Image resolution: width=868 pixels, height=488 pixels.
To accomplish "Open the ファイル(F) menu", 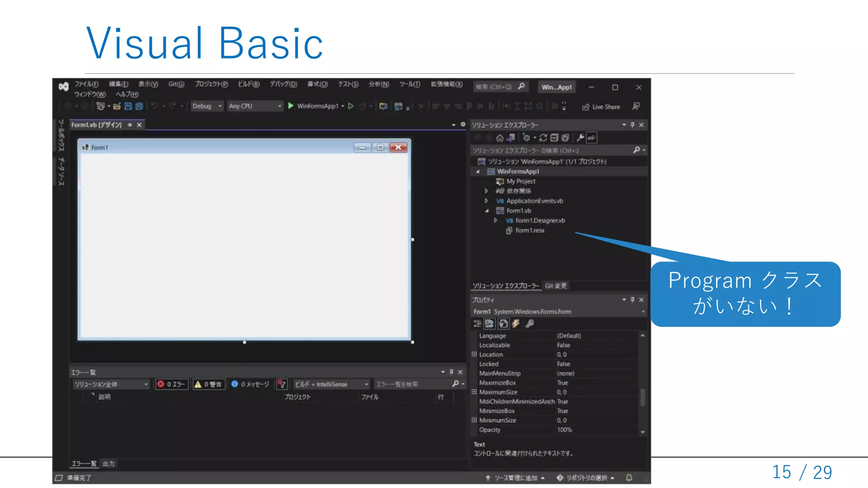I will click(x=86, y=84).
